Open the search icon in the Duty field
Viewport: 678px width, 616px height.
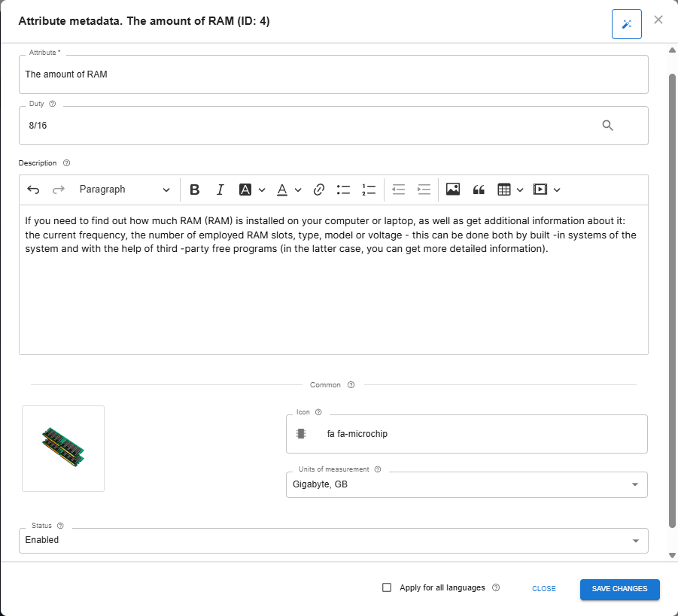(607, 125)
